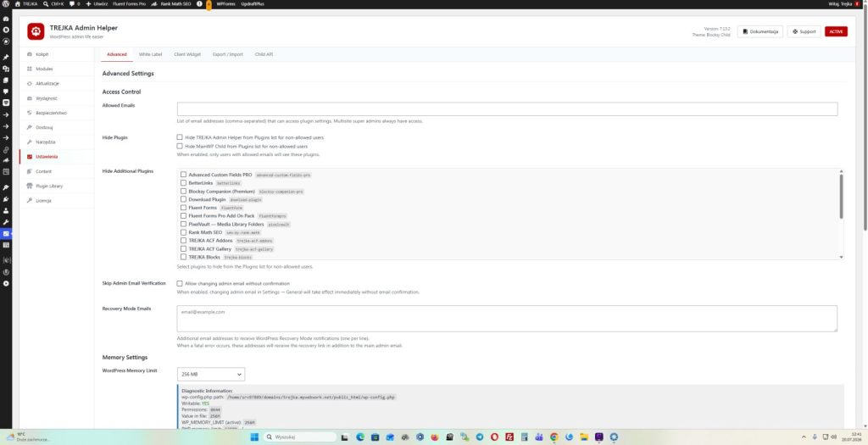Click the Utwórz plus button
The image size is (868, 445).
coord(97,3)
